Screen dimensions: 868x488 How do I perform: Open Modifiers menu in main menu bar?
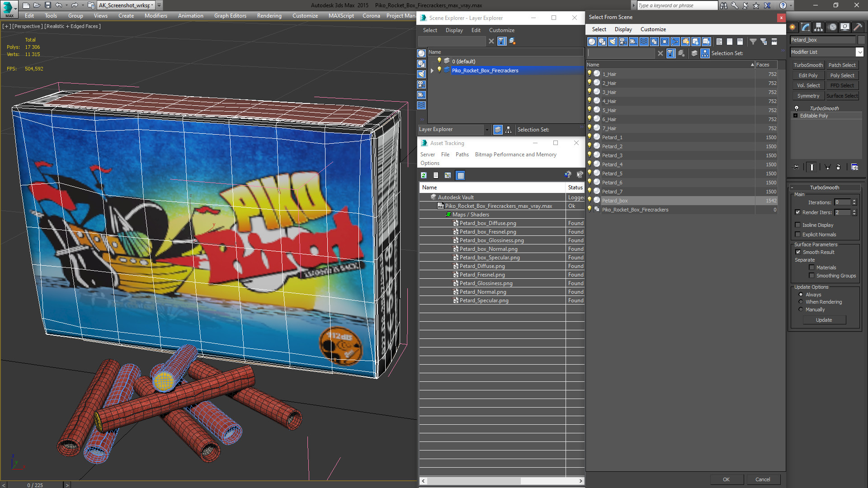tap(156, 16)
